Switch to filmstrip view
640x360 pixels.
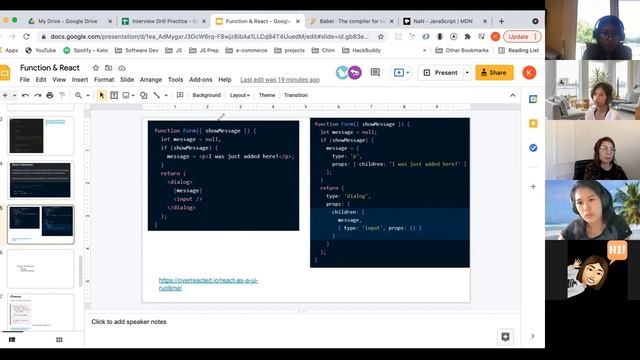pos(12,340)
